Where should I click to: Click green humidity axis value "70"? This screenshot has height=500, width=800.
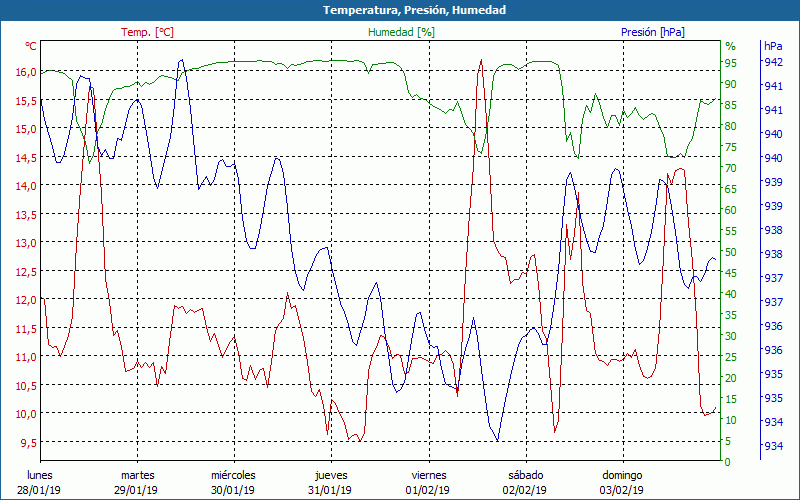(x=731, y=168)
